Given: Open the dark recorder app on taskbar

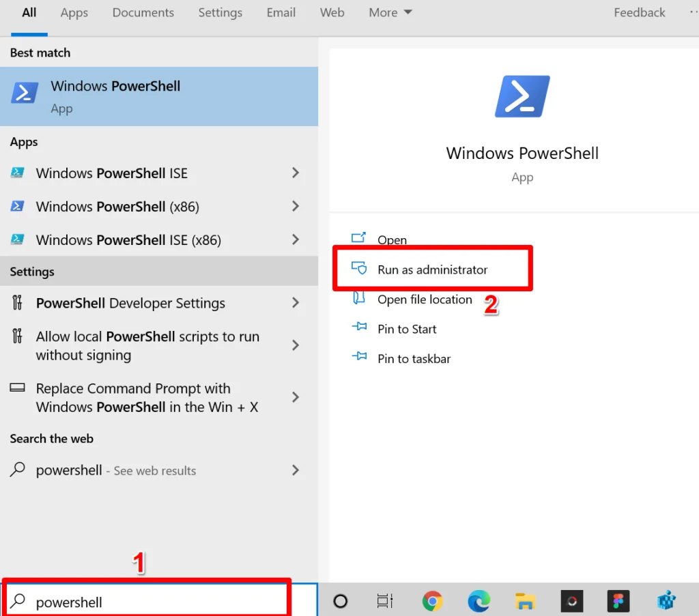Looking at the screenshot, I should tap(572, 601).
